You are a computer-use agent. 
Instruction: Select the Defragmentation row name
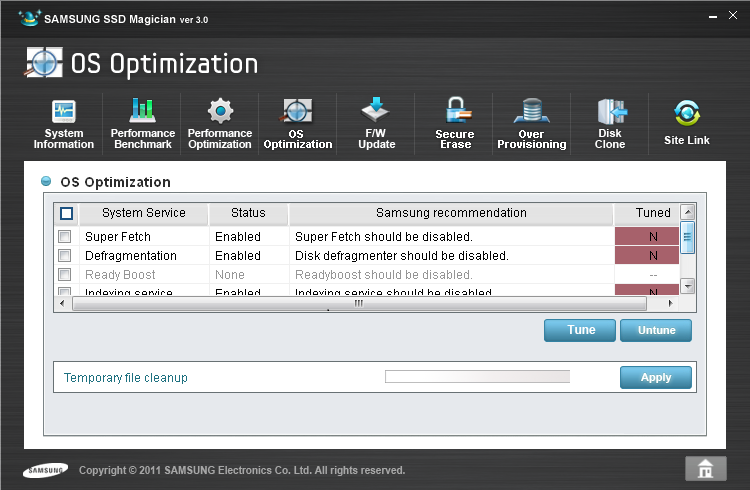tap(131, 256)
